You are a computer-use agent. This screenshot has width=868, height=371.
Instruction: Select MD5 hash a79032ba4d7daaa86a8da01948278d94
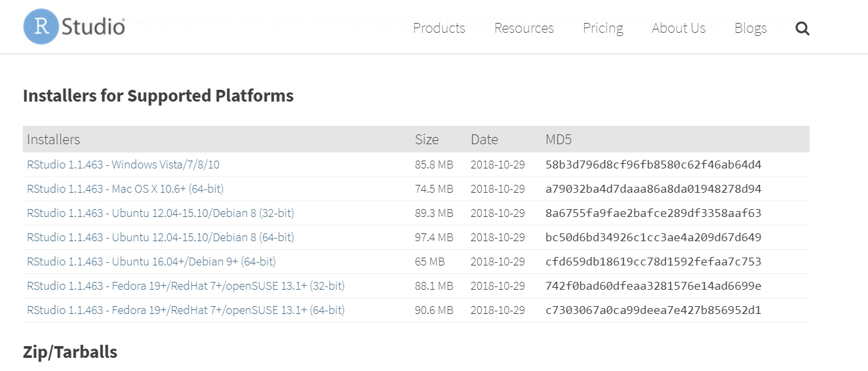(x=653, y=189)
